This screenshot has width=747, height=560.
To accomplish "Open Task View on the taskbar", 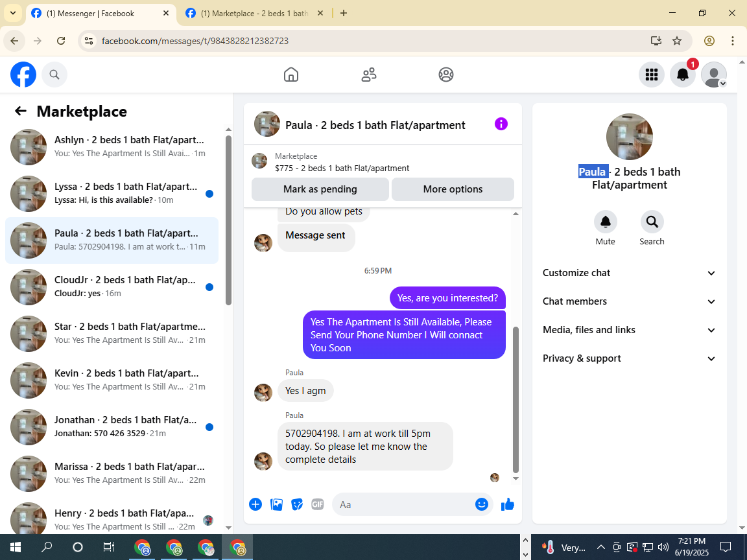I will 109,547.
